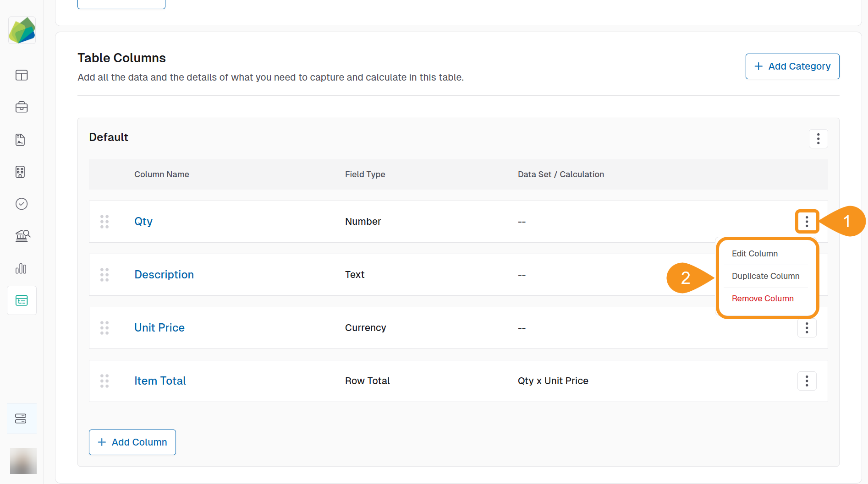Screen dimensions: 868x484
Task: Open the Description column settings via its link
Action: (x=164, y=274)
